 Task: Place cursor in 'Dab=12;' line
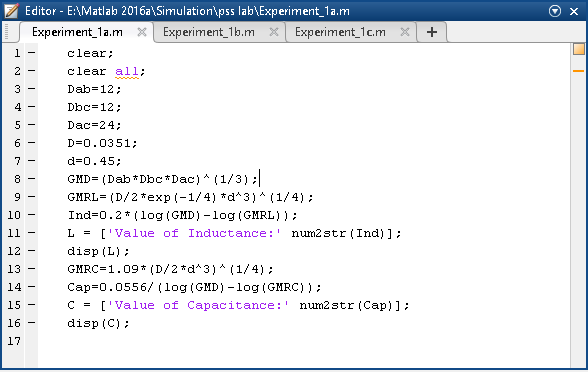point(94,89)
